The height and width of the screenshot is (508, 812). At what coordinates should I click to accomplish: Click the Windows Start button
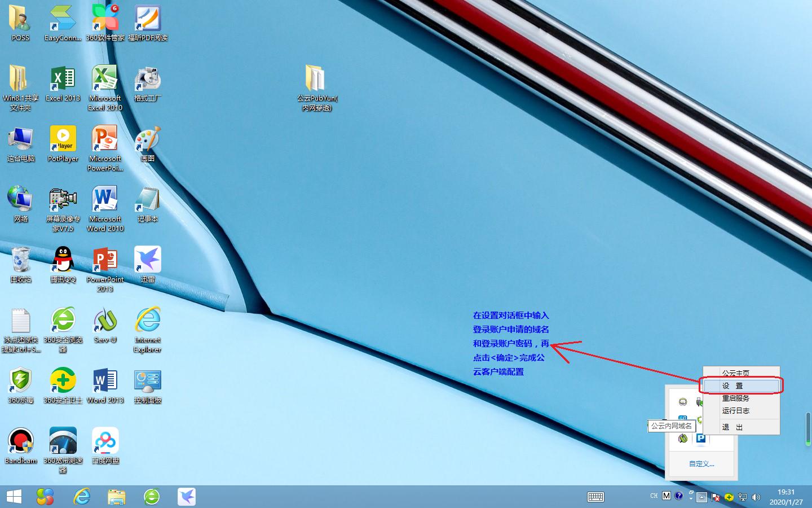(14, 497)
